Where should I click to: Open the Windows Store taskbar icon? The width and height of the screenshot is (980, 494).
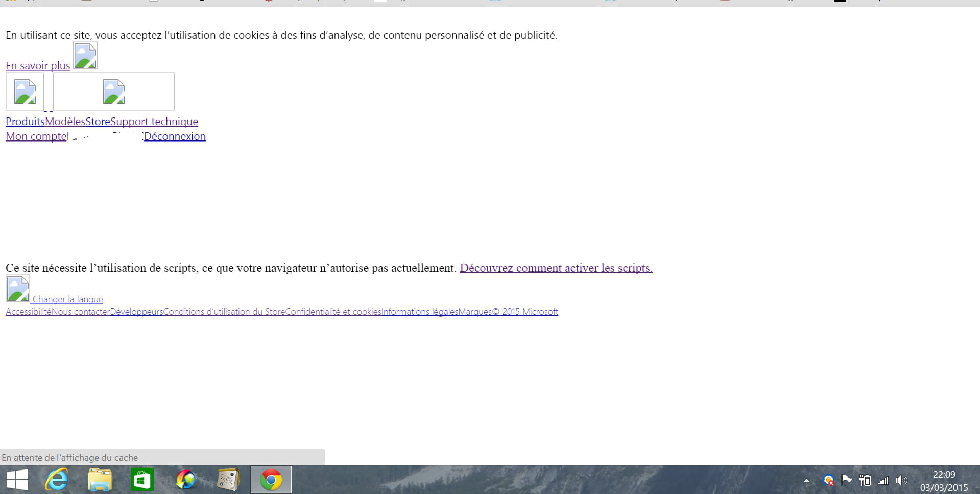point(142,480)
